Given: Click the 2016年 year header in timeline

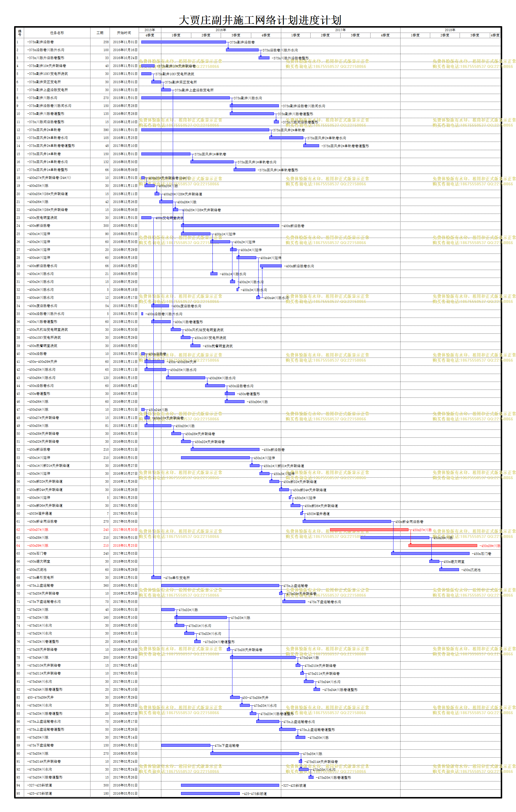Looking at the screenshot, I should coord(221,30).
